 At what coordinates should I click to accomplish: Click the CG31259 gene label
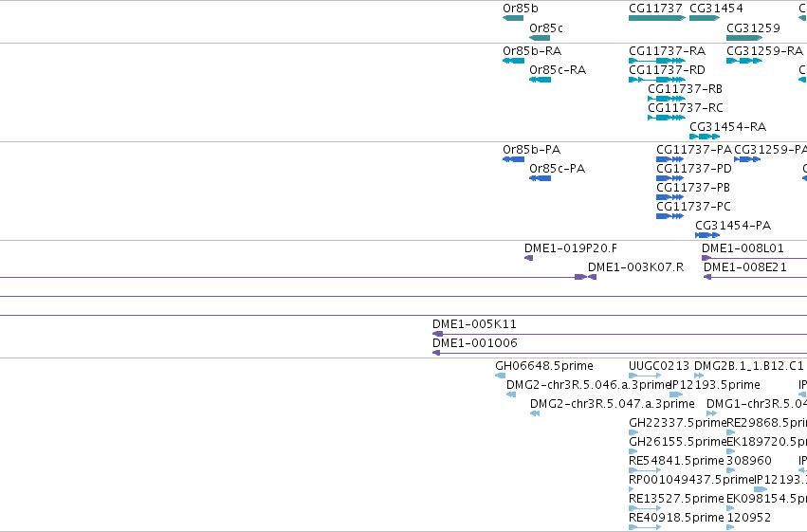[753, 28]
